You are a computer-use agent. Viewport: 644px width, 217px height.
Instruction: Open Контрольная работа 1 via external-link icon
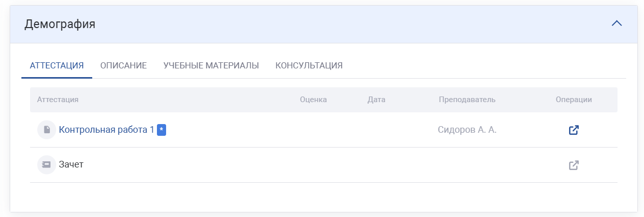tap(574, 130)
